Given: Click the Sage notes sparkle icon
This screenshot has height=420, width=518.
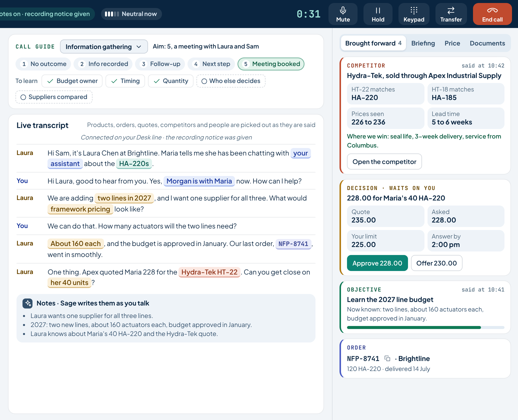Looking at the screenshot, I should [x=27, y=303].
